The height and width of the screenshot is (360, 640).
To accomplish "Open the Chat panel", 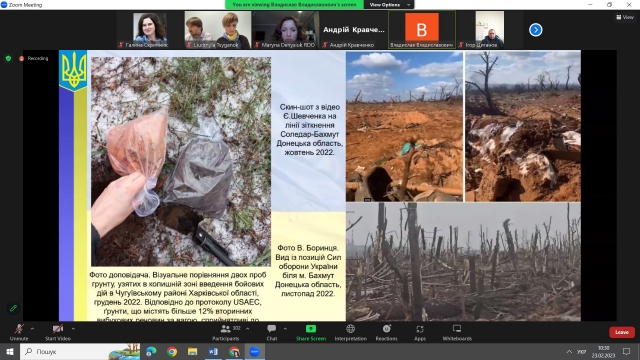I will point(271,332).
